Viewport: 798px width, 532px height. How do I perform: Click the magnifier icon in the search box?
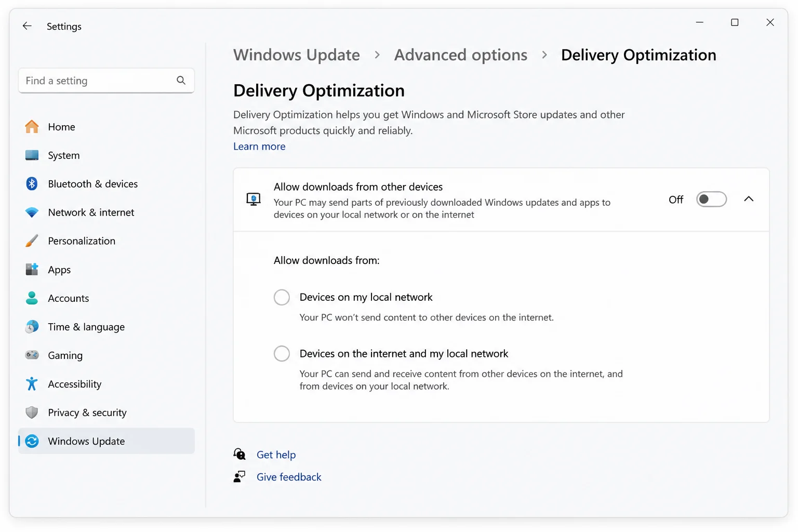pos(181,81)
